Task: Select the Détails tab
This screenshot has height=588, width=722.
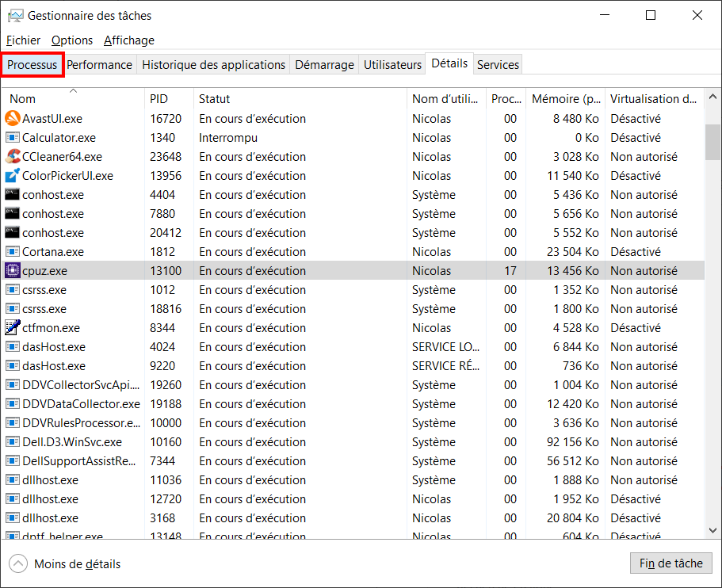Action: (x=449, y=63)
